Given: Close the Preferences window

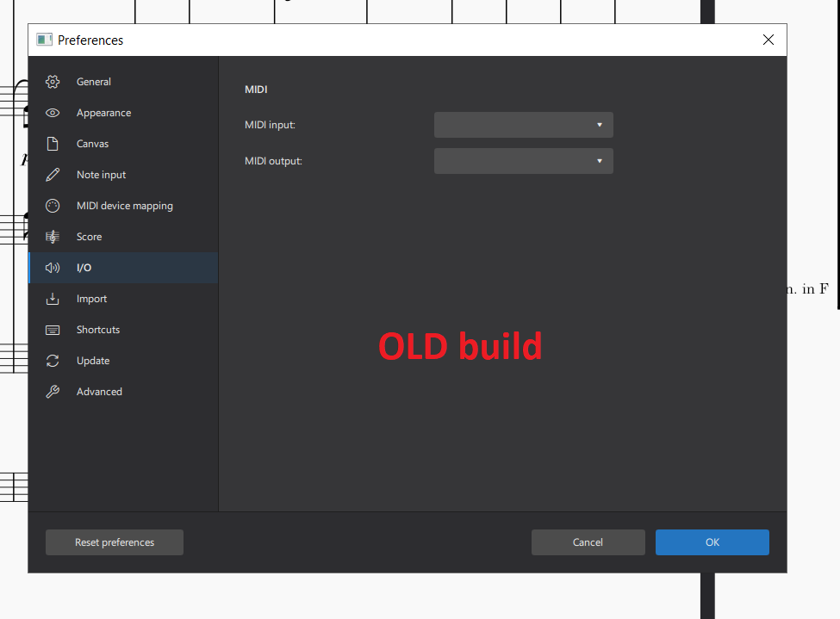Looking at the screenshot, I should click(x=768, y=40).
